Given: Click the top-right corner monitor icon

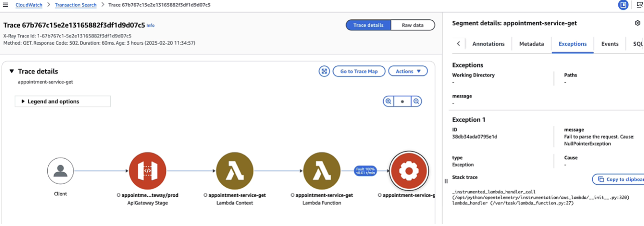Looking at the screenshot, I should point(639,5).
